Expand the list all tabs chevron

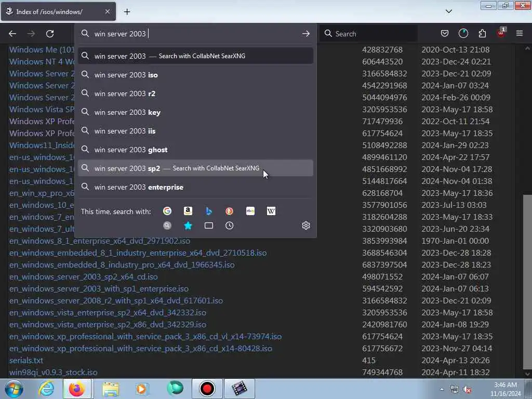click(448, 11)
